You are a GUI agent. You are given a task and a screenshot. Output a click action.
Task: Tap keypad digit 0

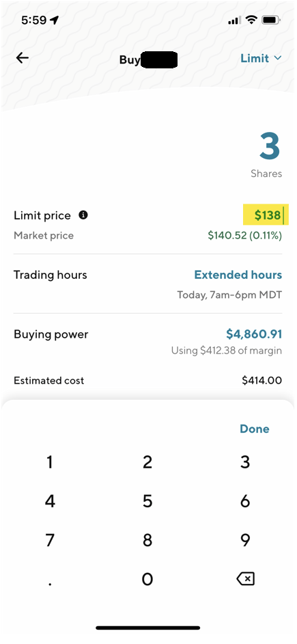tap(147, 579)
